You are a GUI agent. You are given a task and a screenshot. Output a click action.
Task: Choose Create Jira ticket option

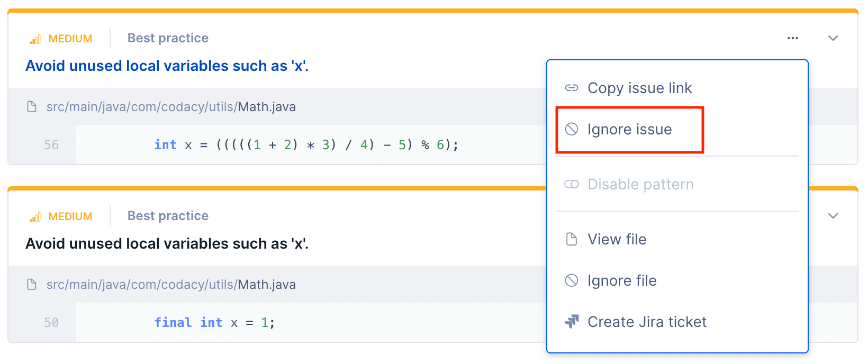(x=647, y=322)
